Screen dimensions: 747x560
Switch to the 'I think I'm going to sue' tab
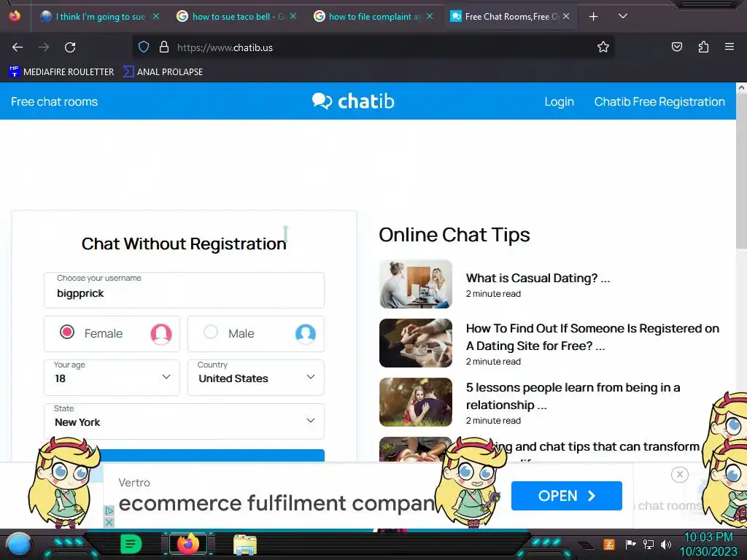coord(100,17)
